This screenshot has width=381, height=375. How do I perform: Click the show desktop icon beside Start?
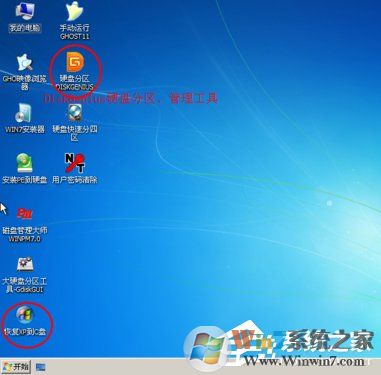41,367
